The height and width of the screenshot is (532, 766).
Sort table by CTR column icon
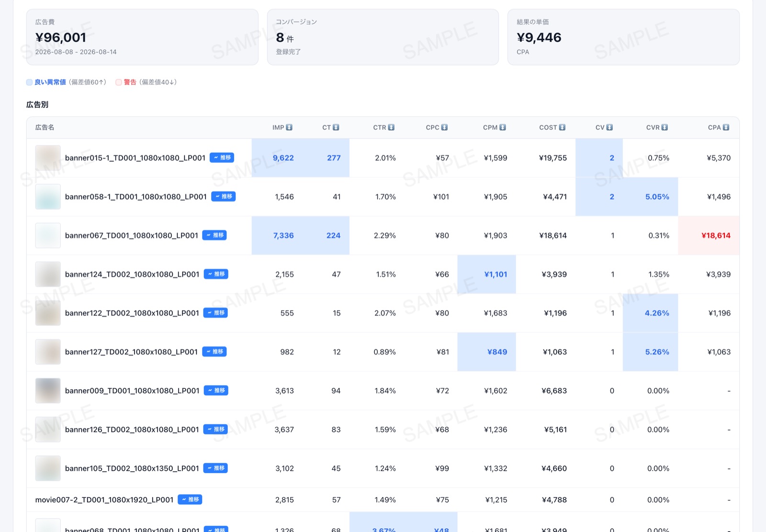coord(391,127)
